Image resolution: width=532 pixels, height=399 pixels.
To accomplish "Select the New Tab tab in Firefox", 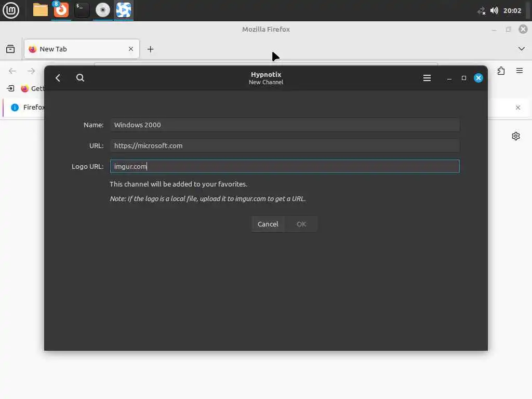I will [x=82, y=49].
